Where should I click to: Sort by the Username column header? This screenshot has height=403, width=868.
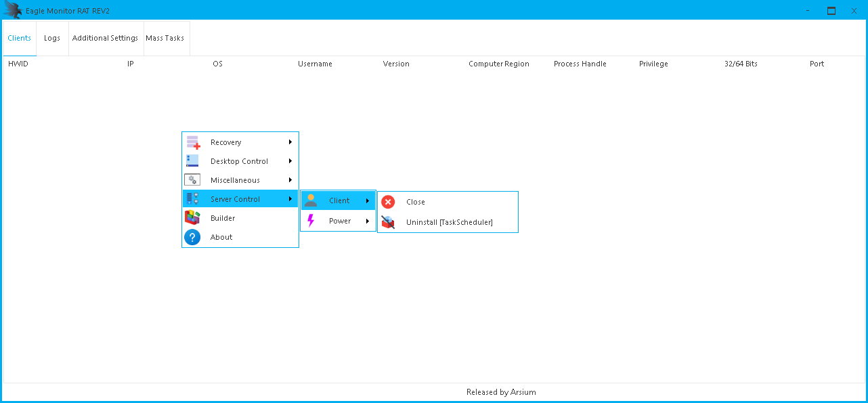tap(315, 64)
